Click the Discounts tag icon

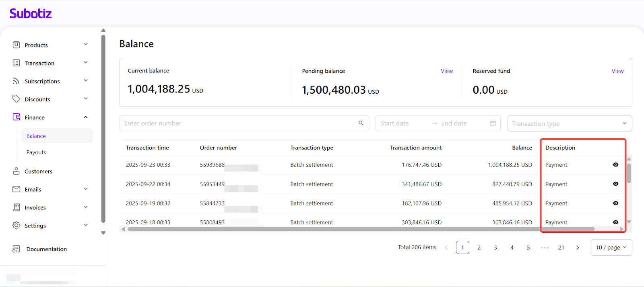pyautogui.click(x=16, y=99)
